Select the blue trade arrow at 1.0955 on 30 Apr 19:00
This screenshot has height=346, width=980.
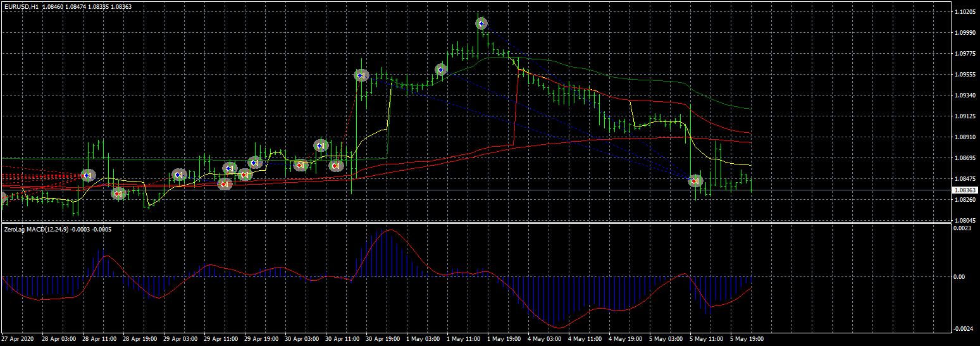361,75
